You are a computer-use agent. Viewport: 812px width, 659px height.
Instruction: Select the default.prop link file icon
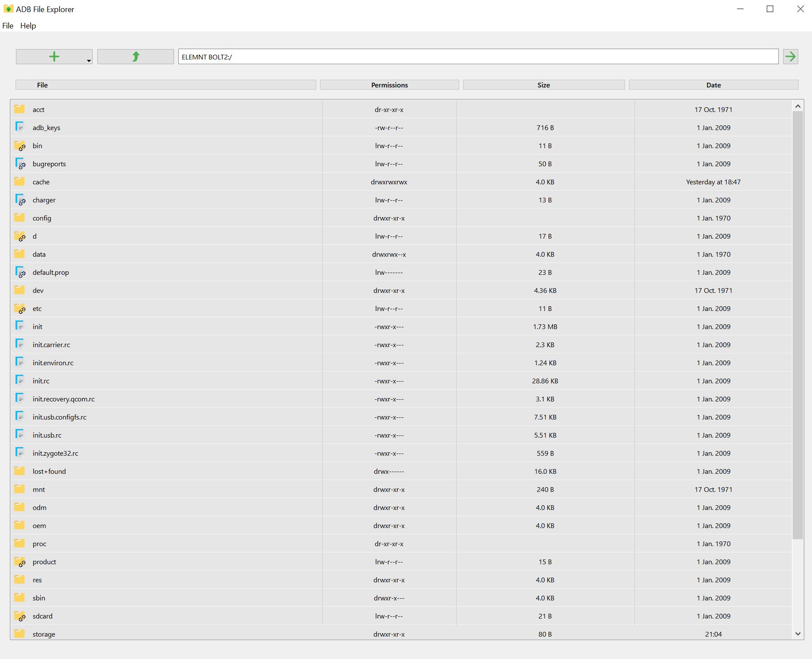coord(20,272)
